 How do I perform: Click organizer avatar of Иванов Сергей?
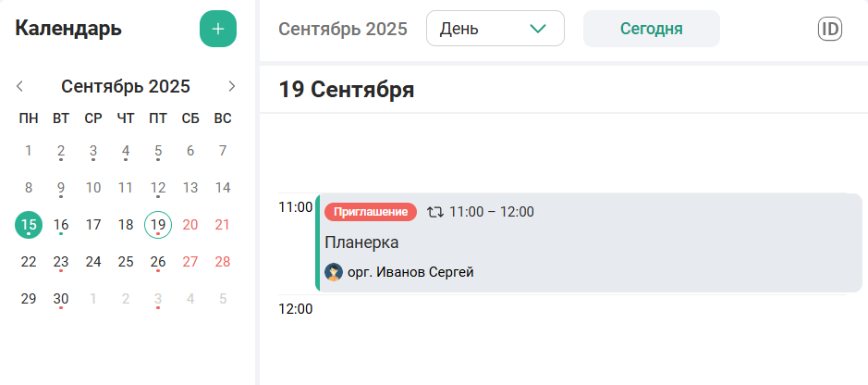334,272
